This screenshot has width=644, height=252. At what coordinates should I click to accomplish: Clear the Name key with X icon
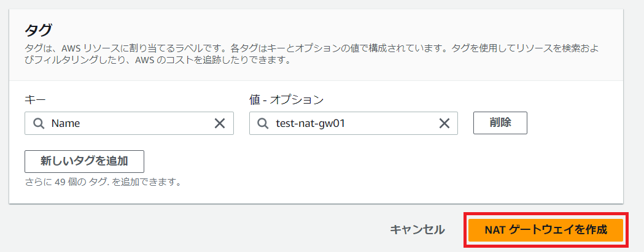[x=220, y=123]
